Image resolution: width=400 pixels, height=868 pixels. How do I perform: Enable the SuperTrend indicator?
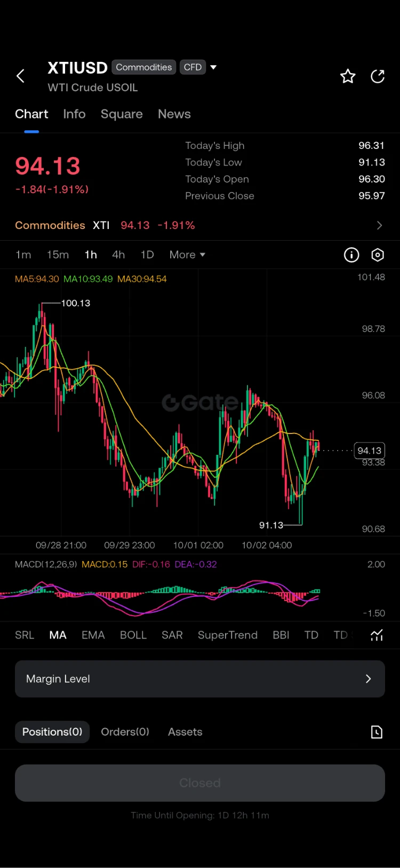coord(228,635)
